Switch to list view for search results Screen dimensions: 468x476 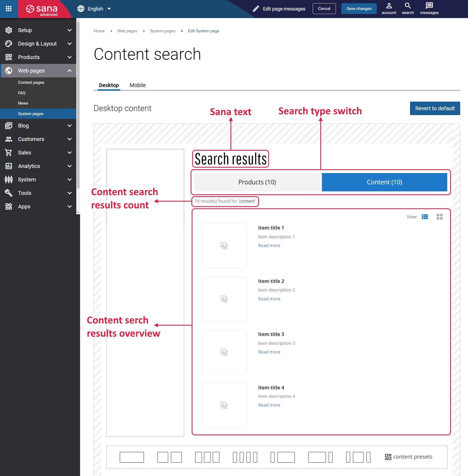(425, 216)
